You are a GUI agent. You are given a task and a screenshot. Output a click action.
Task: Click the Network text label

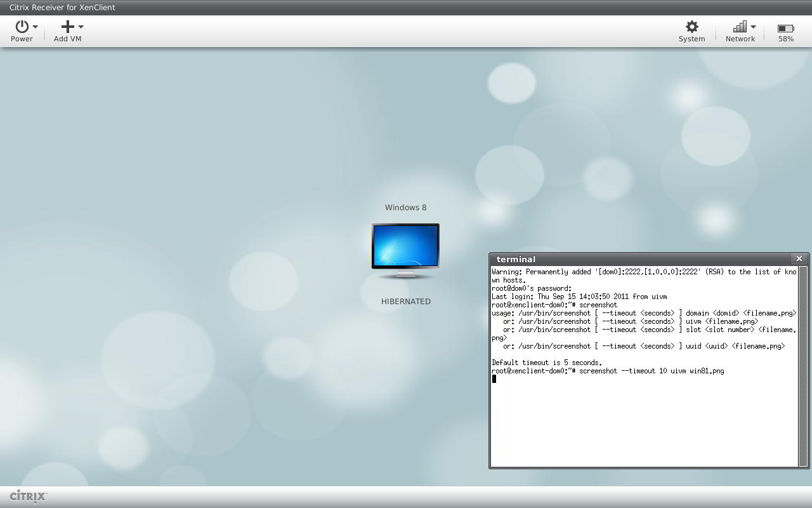coord(740,39)
